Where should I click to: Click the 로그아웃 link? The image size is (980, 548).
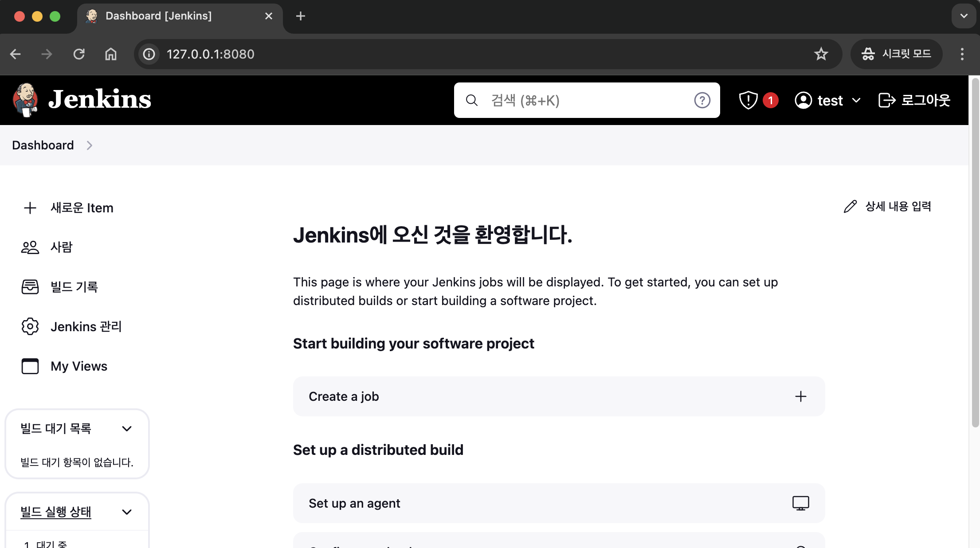click(x=926, y=100)
